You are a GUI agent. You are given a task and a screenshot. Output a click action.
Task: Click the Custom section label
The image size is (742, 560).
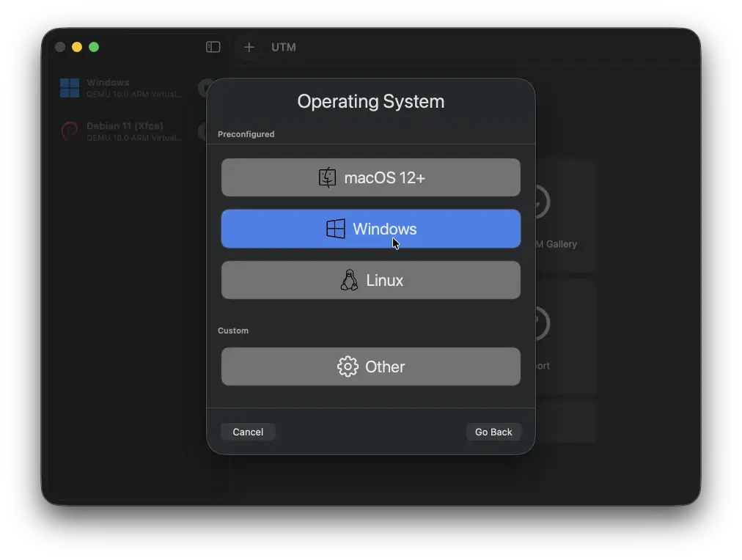tap(233, 331)
